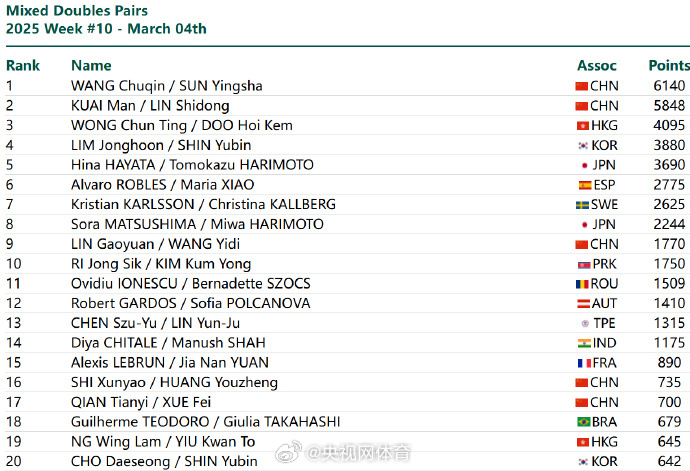The image size is (690, 471).
Task: Click the Rank column header
Action: click(23, 65)
